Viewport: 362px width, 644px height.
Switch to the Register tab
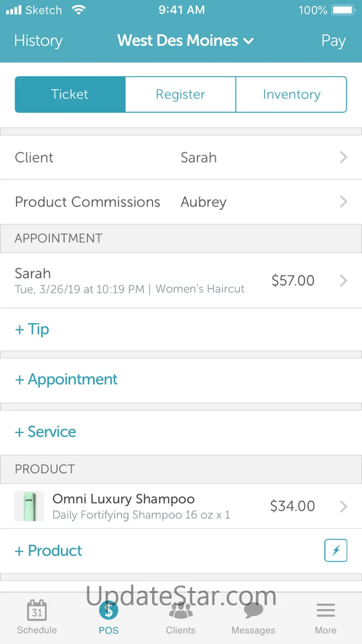coord(181,95)
